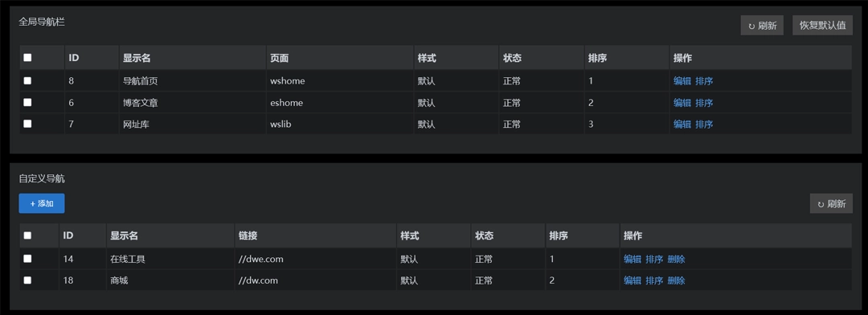Click 排序 link for 博客文章 row
The width and height of the screenshot is (868, 315).
(704, 102)
